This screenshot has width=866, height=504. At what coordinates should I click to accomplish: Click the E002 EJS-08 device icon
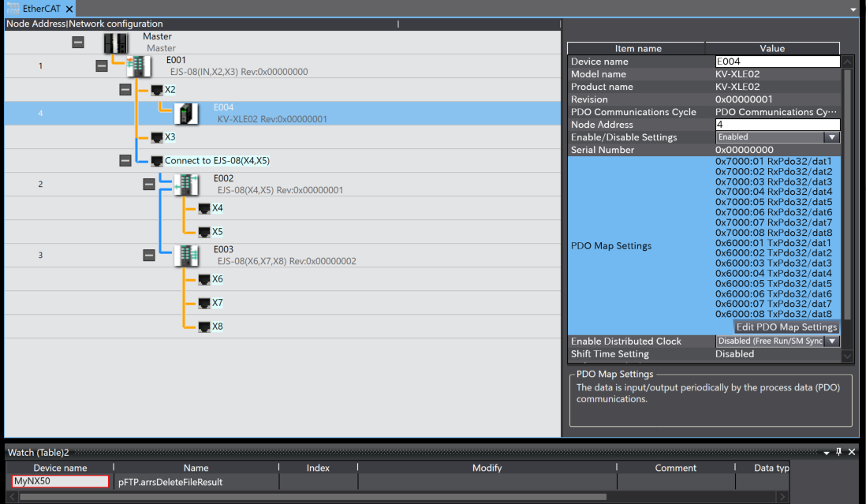pos(186,185)
